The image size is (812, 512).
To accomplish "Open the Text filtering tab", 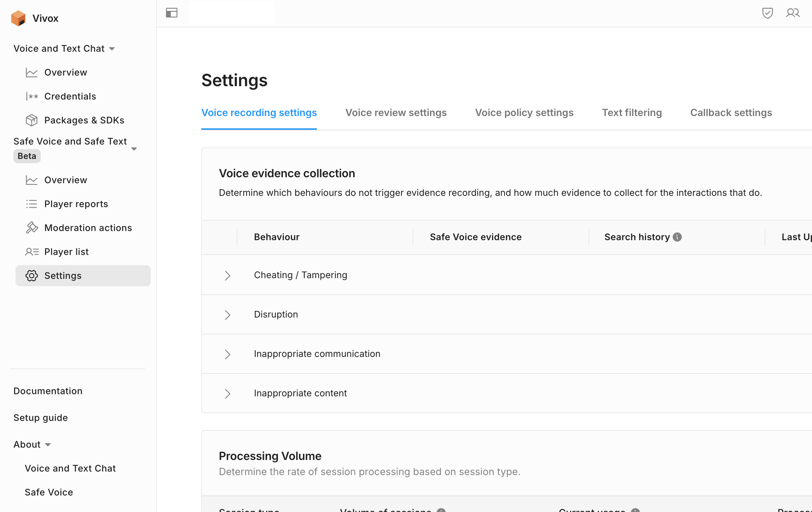I will pos(632,113).
